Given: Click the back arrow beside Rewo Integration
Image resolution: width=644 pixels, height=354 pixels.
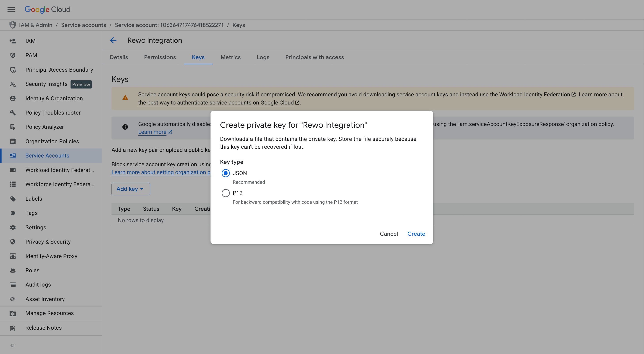Looking at the screenshot, I should [x=113, y=40].
